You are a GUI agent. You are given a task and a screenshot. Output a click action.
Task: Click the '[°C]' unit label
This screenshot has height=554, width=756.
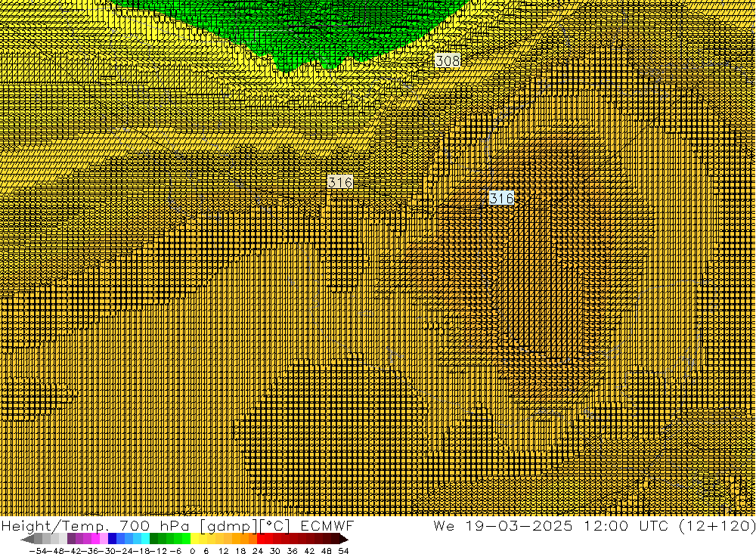(x=275, y=526)
